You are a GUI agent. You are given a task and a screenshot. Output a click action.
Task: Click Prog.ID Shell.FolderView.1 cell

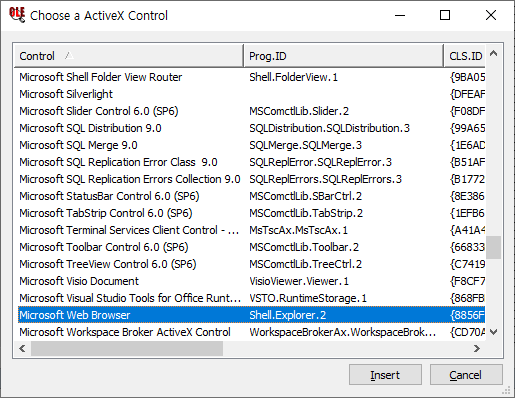tap(294, 77)
